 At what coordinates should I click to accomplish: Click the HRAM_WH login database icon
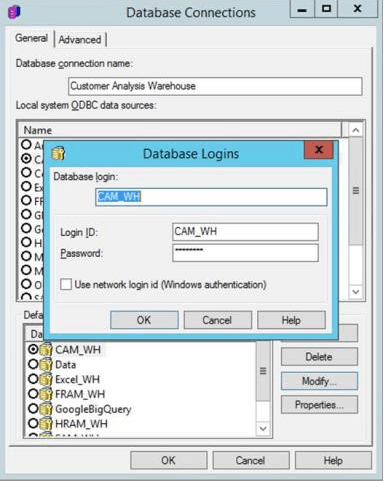[x=46, y=424]
